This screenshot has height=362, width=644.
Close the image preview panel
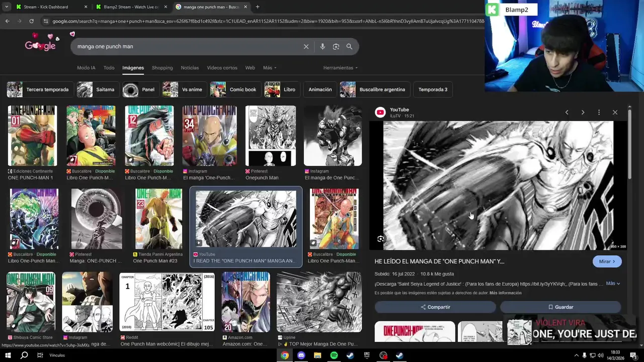(x=615, y=112)
